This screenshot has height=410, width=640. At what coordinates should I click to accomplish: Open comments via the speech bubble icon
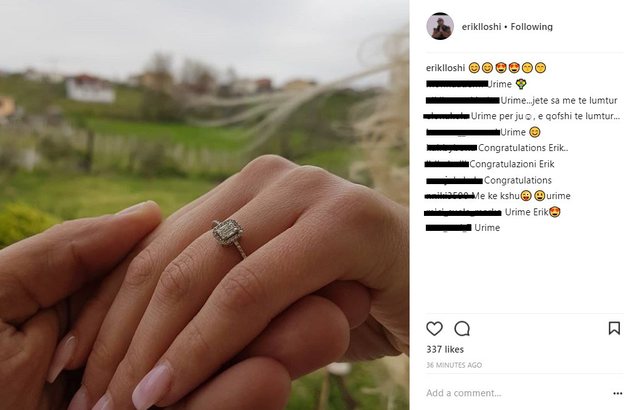(462, 328)
